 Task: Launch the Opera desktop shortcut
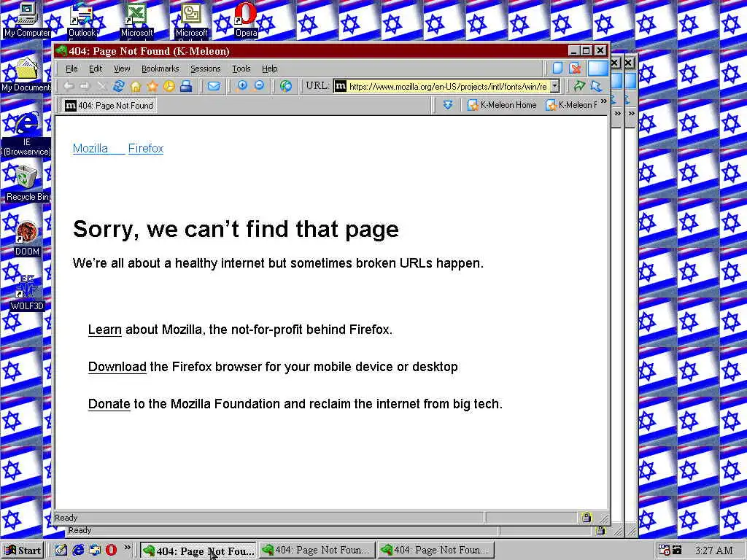pyautogui.click(x=246, y=20)
